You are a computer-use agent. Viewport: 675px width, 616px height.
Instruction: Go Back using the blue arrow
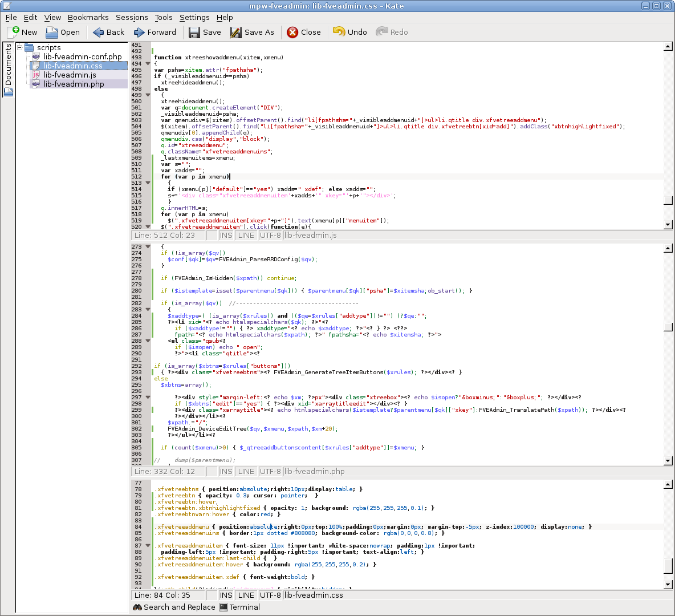[x=99, y=33]
